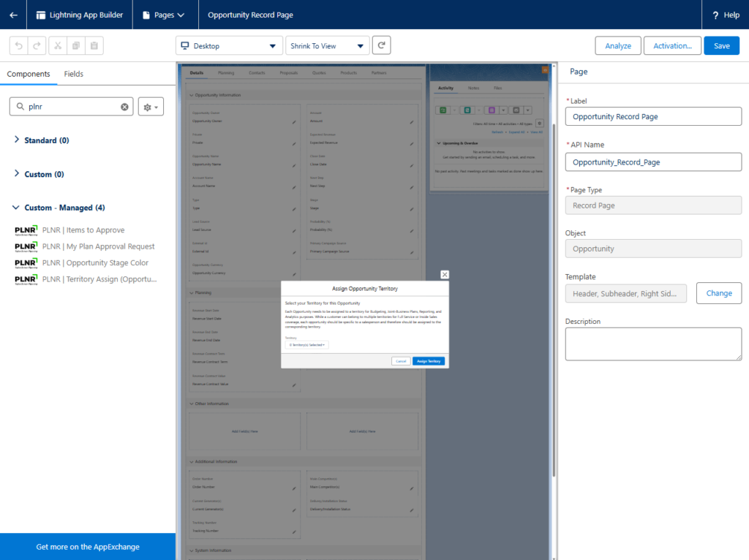Open dropdown arrow next to Email icon
This screenshot has height=560, width=749.
point(527,110)
